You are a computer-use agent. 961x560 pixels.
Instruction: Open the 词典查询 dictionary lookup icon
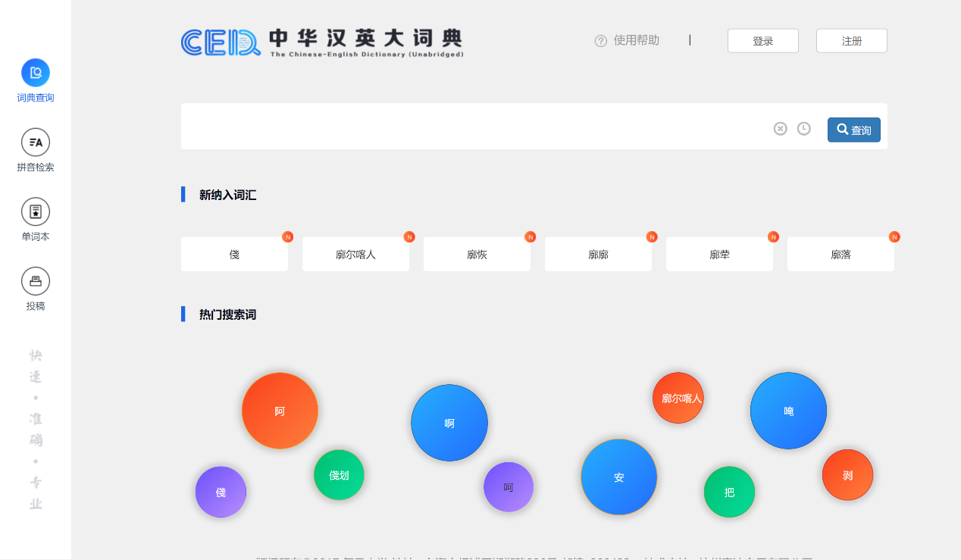(36, 73)
